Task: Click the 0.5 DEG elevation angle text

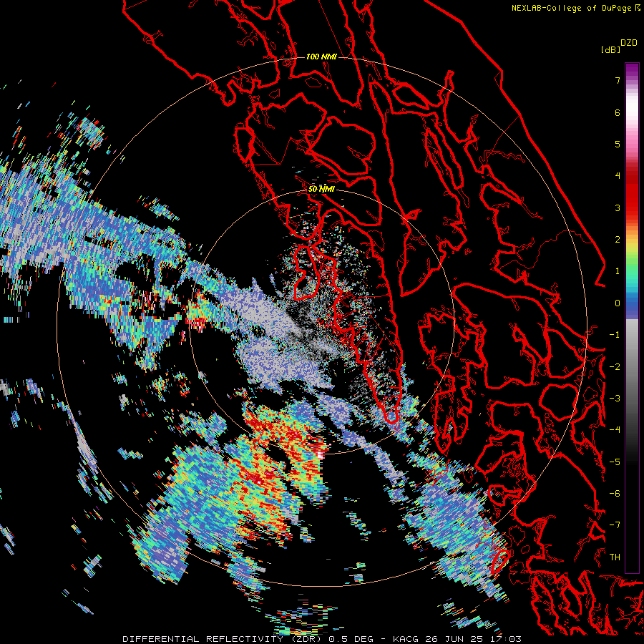Action: [x=351, y=639]
